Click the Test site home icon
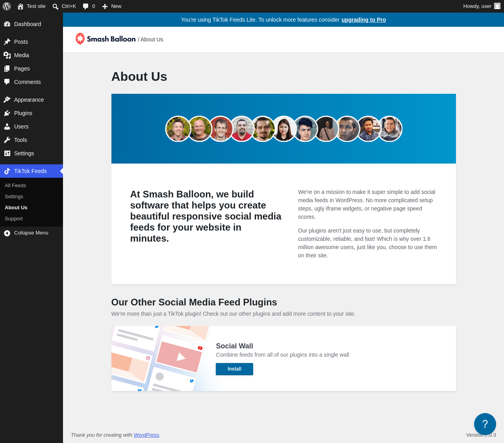Viewport: 504px width, 443px height. click(20, 6)
